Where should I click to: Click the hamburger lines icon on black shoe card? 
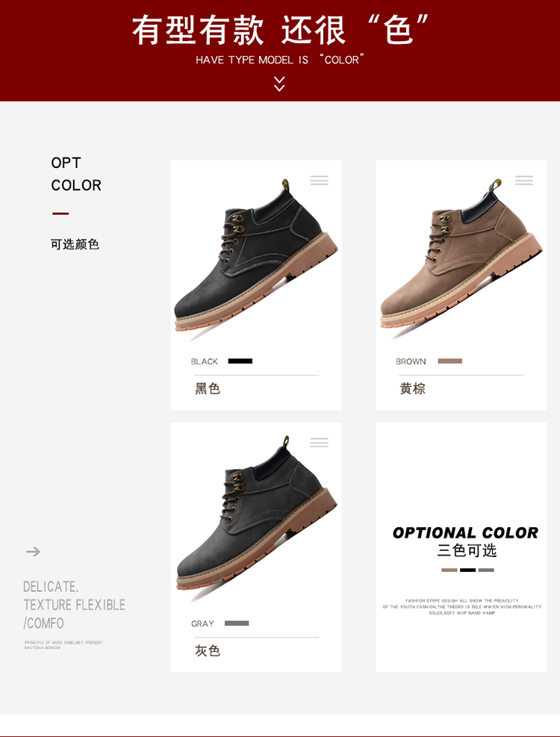(320, 181)
